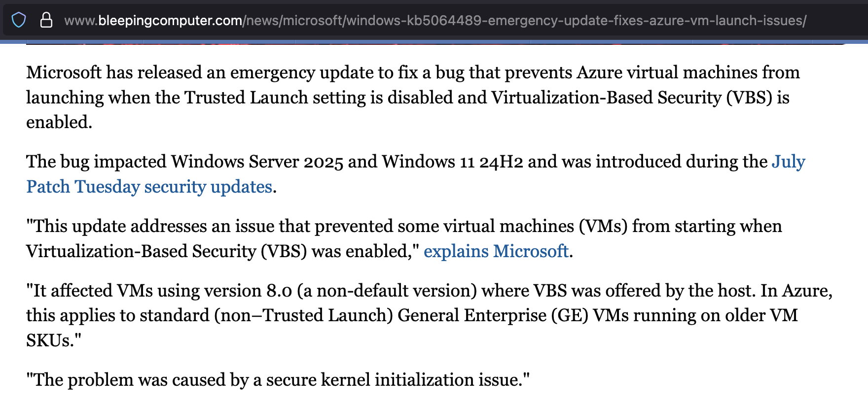
Task: Click the "General Enterprise (GE)" text
Action: (493, 315)
